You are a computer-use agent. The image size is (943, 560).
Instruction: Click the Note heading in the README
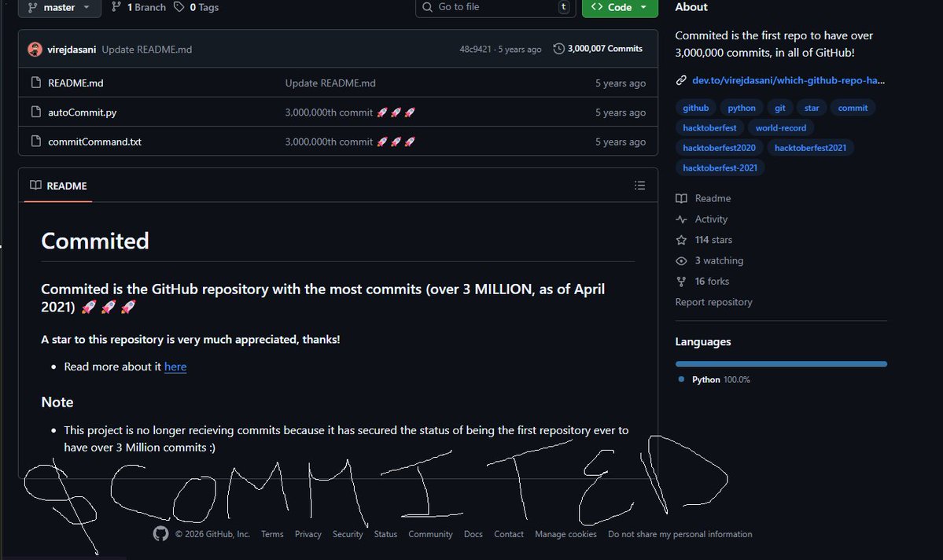(x=57, y=403)
